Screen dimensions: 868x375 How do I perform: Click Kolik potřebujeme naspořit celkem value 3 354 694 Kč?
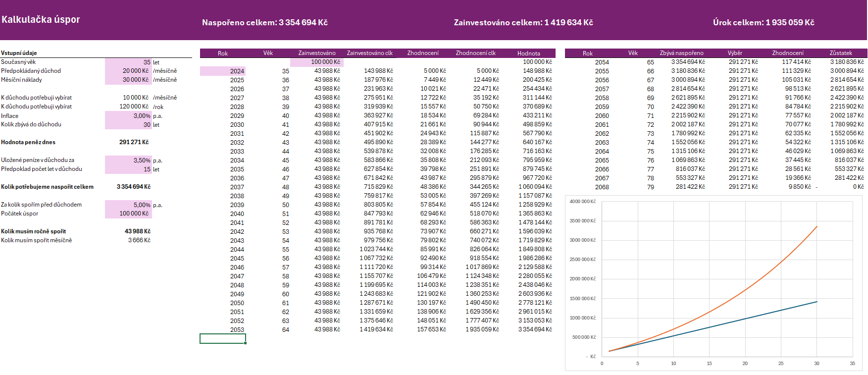[x=134, y=187]
